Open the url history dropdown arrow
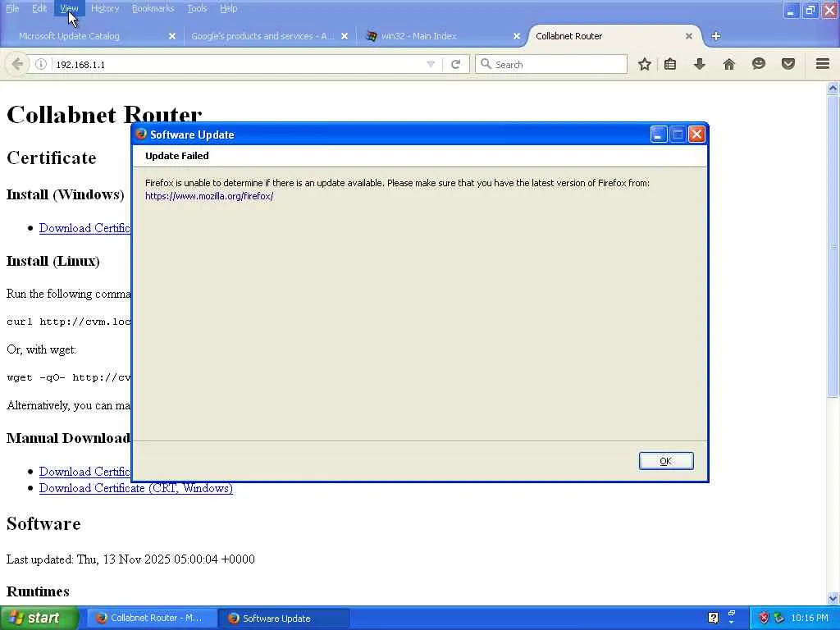Screen dimensions: 840x630 click(431, 64)
